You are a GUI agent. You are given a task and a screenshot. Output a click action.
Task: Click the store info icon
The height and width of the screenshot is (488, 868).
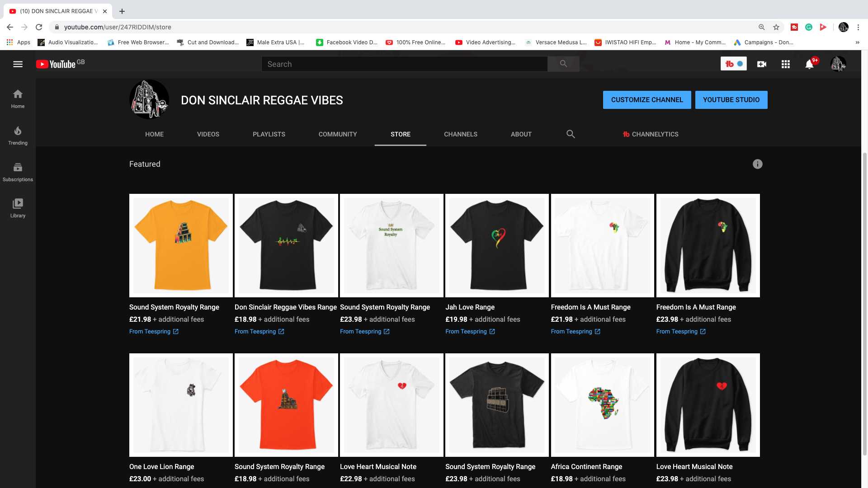click(758, 164)
